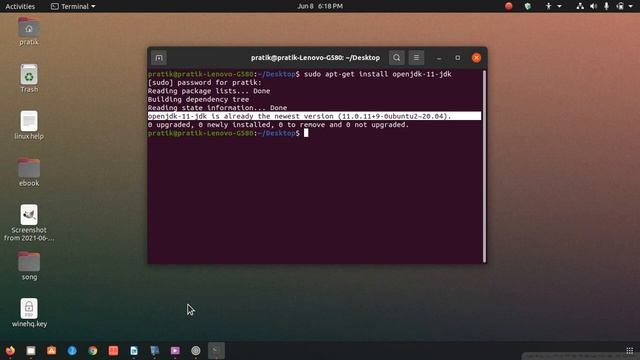Select the 'linux help' file on desktop
The height and width of the screenshot is (360, 640).
29,125
